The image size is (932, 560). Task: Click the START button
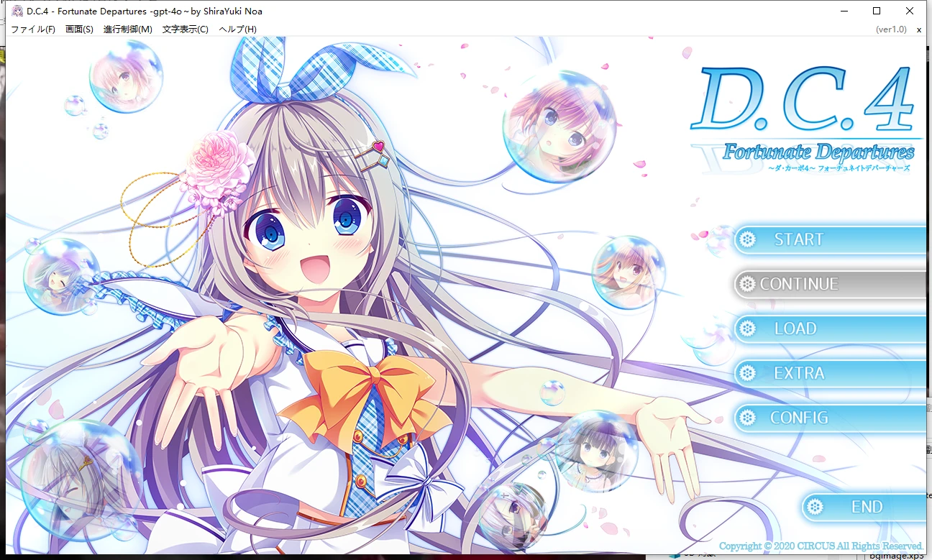point(830,239)
